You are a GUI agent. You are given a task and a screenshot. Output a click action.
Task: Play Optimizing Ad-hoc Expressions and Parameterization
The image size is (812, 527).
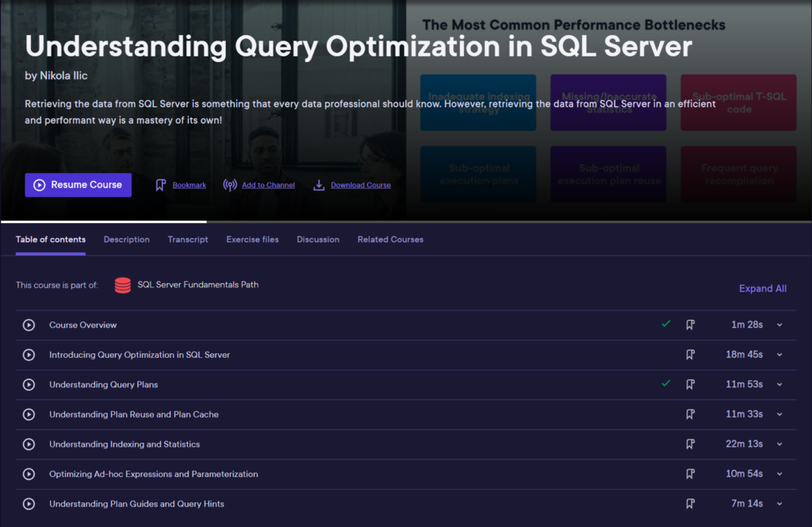[29, 474]
